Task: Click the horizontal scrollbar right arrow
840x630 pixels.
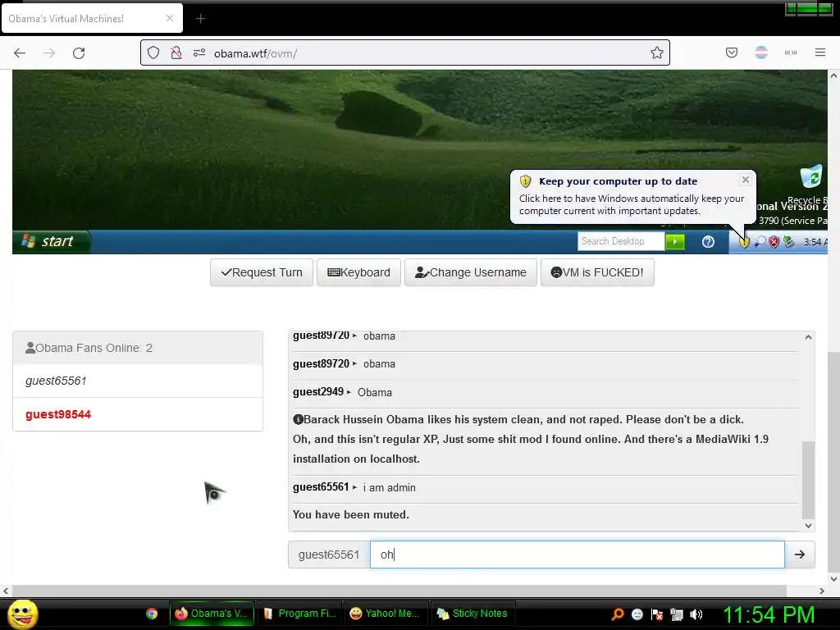Action: tap(822, 591)
